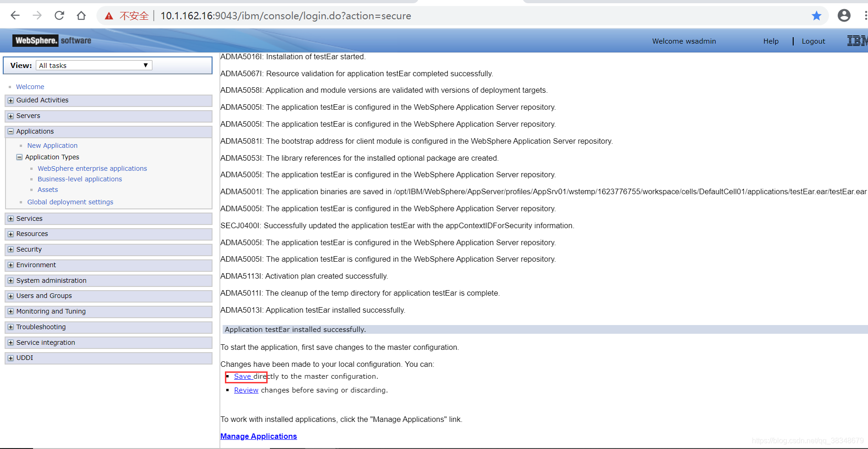The width and height of the screenshot is (868, 449).
Task: Click the IBM logo in header
Action: click(857, 41)
